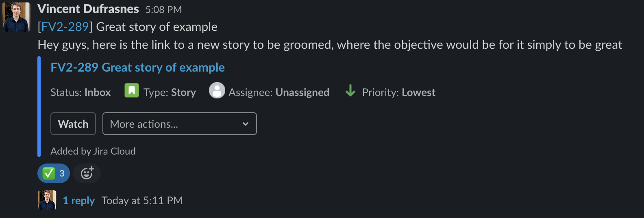The image size is (644, 218).
Task: Click the Lowest priority down-arrow icon
Action: point(350,91)
